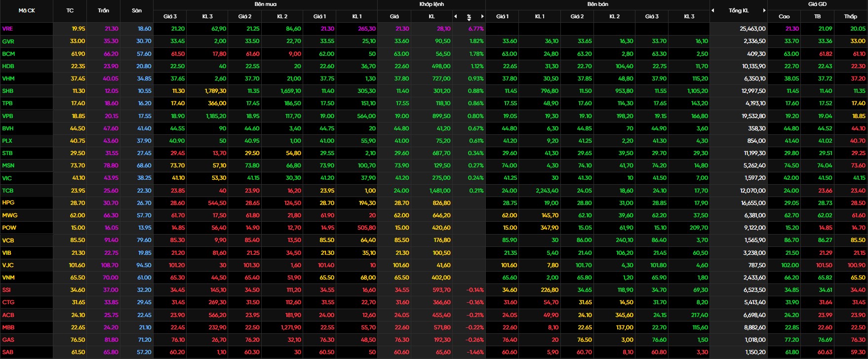
Task: Select the TPB ticker symbol
Action: 7,103
